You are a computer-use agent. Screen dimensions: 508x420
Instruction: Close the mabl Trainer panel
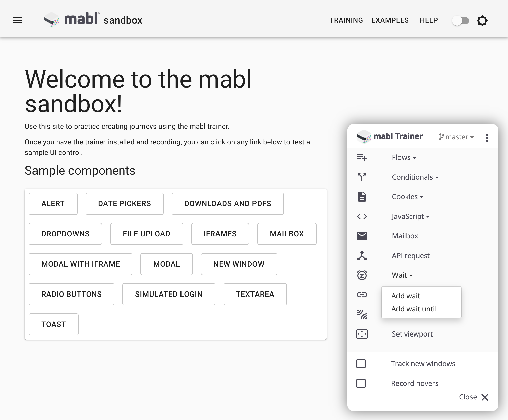474,397
